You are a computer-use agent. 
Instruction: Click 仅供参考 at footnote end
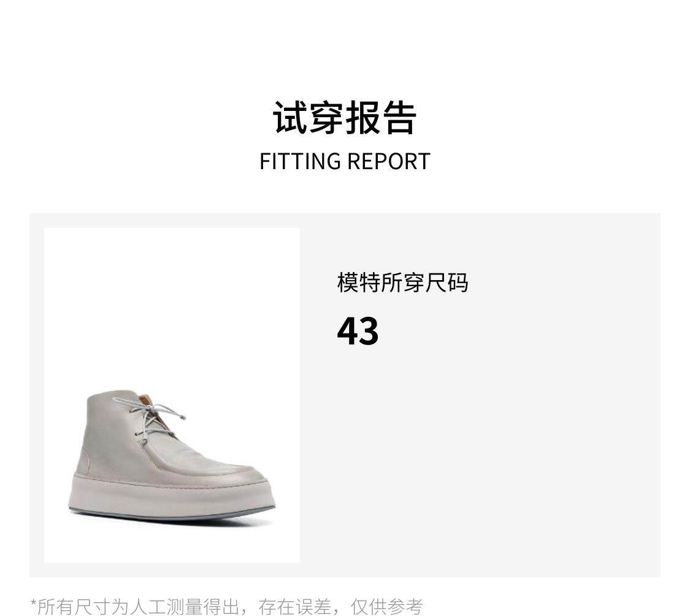click(x=386, y=606)
